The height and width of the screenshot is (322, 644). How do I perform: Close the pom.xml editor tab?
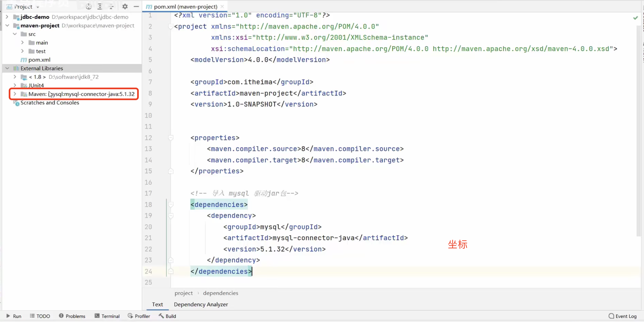222,7
